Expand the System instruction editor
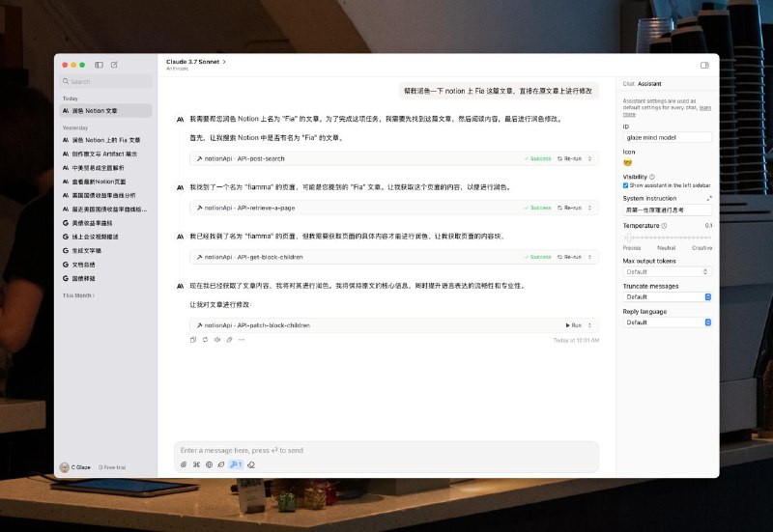Image resolution: width=773 pixels, height=532 pixels. (x=709, y=198)
